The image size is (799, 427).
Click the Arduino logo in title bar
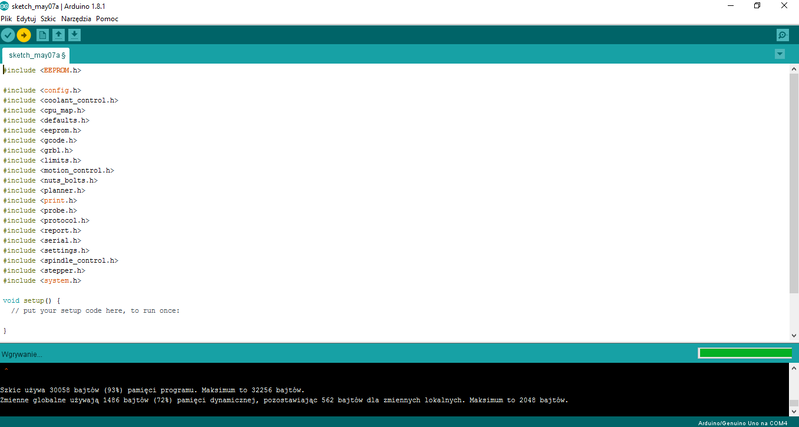(x=5, y=6)
